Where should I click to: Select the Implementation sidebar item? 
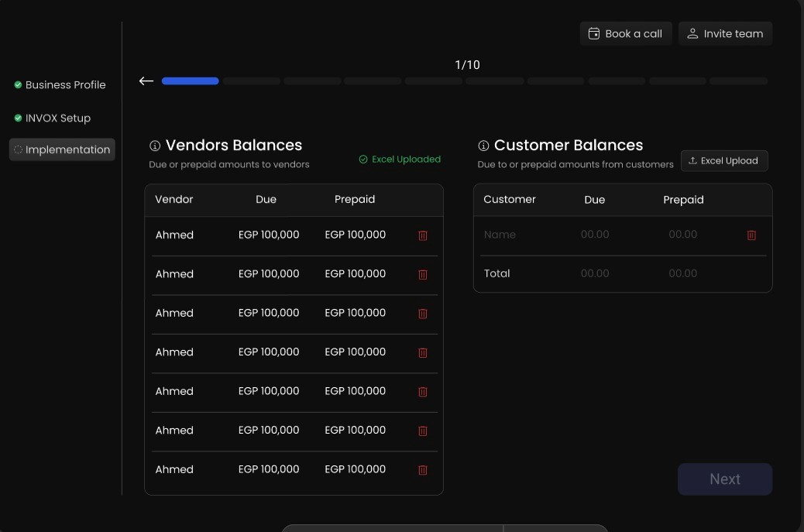click(x=62, y=149)
